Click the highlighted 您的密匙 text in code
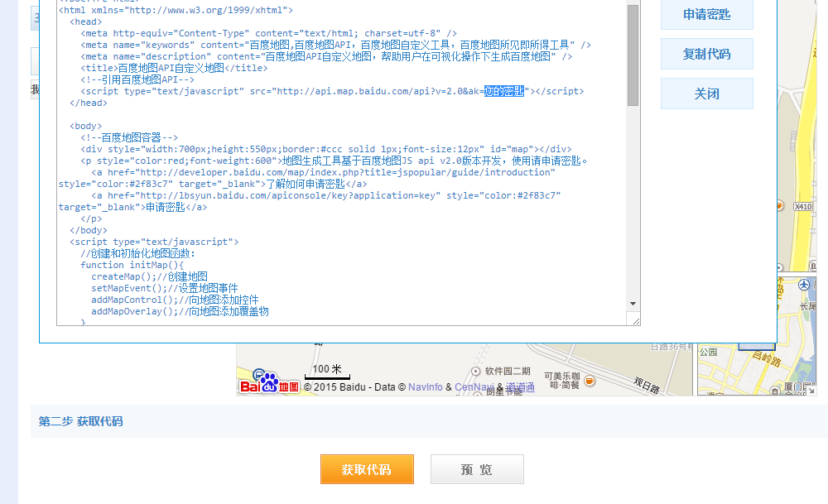Screen dimensions: 828x504 [504, 91]
